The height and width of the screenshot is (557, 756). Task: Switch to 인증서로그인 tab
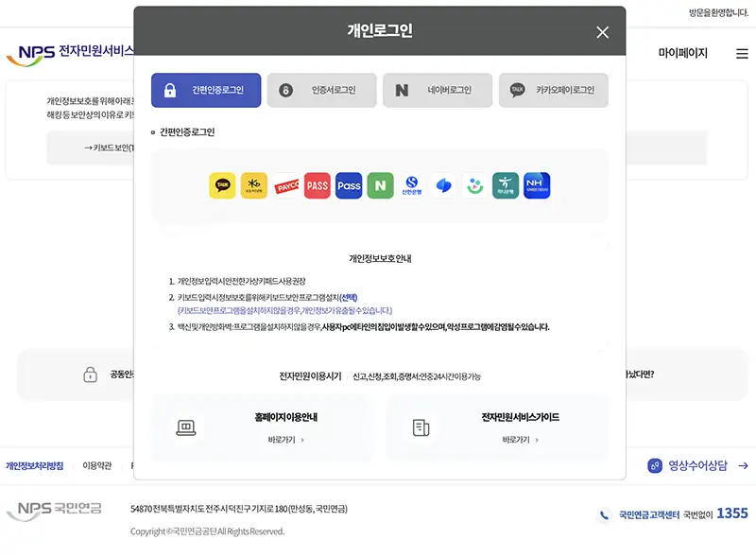pos(321,90)
